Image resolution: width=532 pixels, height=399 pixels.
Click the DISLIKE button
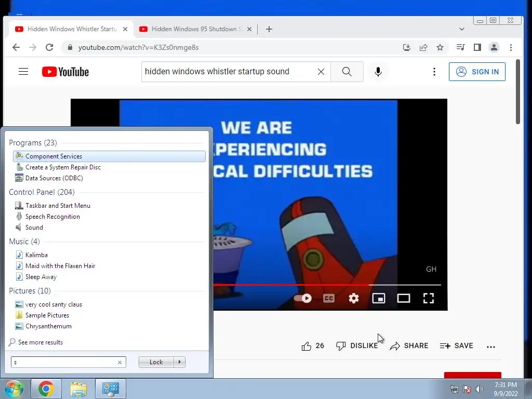click(357, 345)
